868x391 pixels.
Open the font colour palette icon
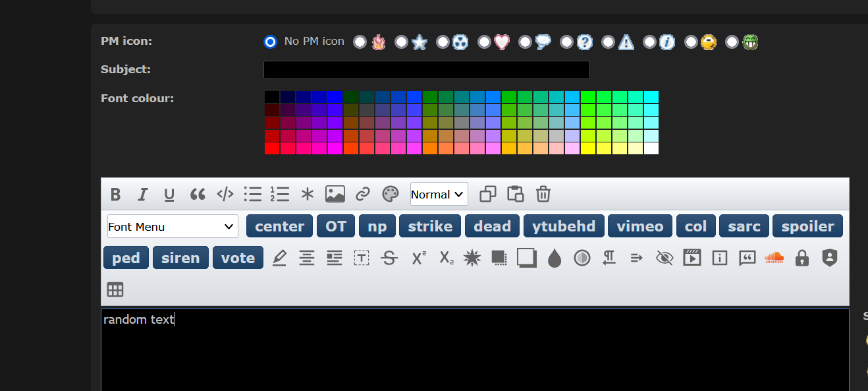click(391, 194)
